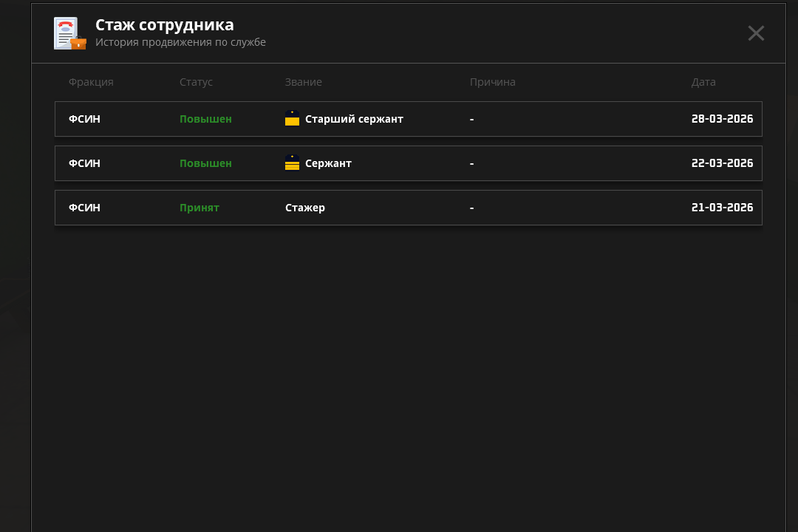The height and width of the screenshot is (532, 798).
Task: Click the Стаж сотрудника title
Action: coord(164,25)
